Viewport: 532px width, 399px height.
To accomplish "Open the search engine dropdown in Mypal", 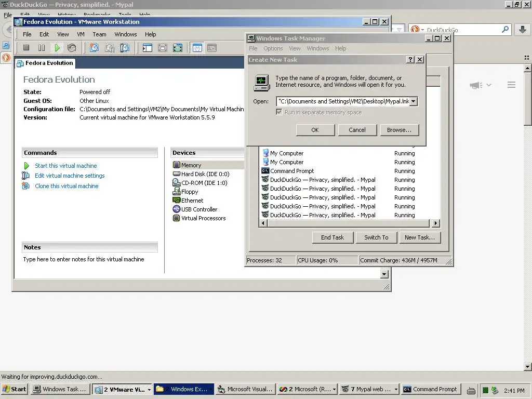I will [423, 30].
